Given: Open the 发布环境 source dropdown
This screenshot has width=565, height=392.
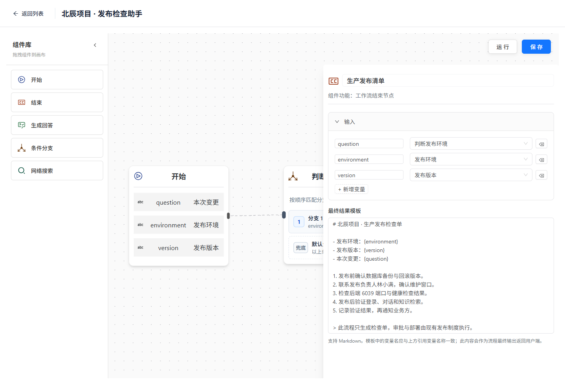Looking at the screenshot, I should (471, 160).
